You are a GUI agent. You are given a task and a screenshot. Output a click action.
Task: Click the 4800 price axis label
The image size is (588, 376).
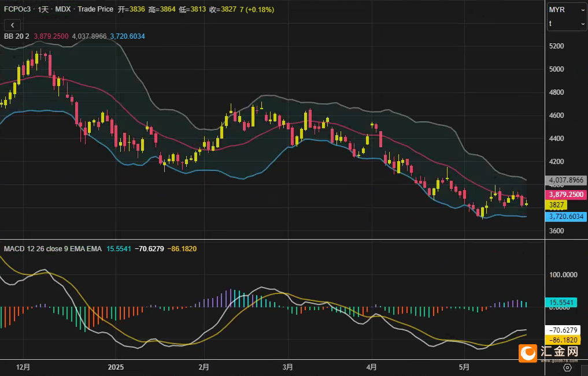click(557, 92)
